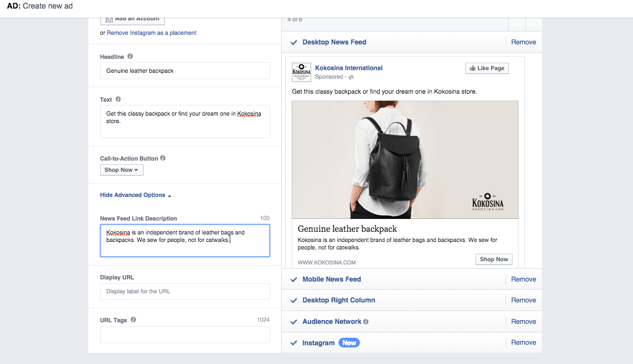Click Remove Instagram as a placement link
The height and width of the screenshot is (364, 633).
pos(152,33)
